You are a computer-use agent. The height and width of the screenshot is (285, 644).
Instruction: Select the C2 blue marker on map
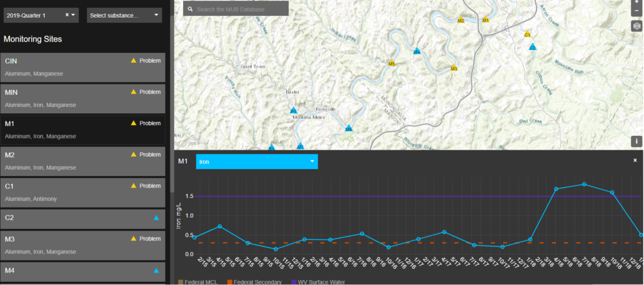(x=533, y=47)
